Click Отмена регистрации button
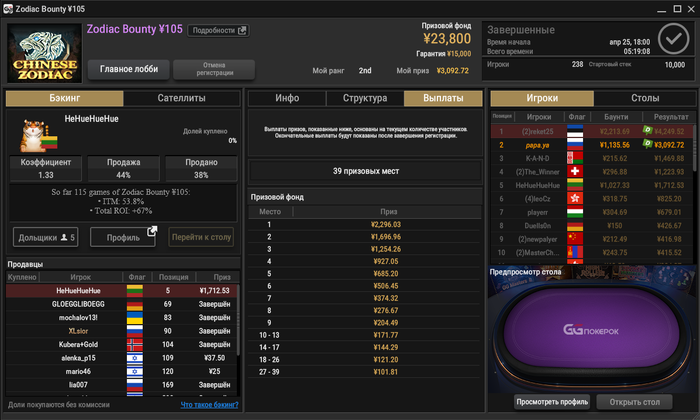The width and height of the screenshot is (700, 420). 214,69
